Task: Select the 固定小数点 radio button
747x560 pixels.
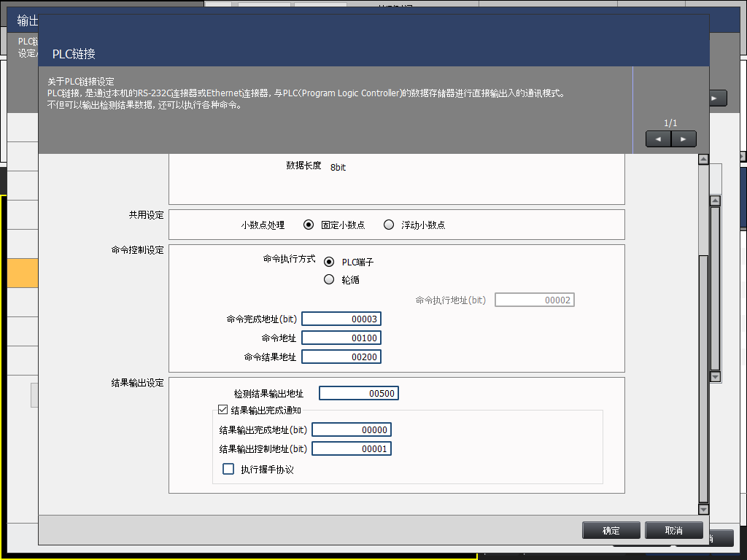Action: [x=309, y=225]
